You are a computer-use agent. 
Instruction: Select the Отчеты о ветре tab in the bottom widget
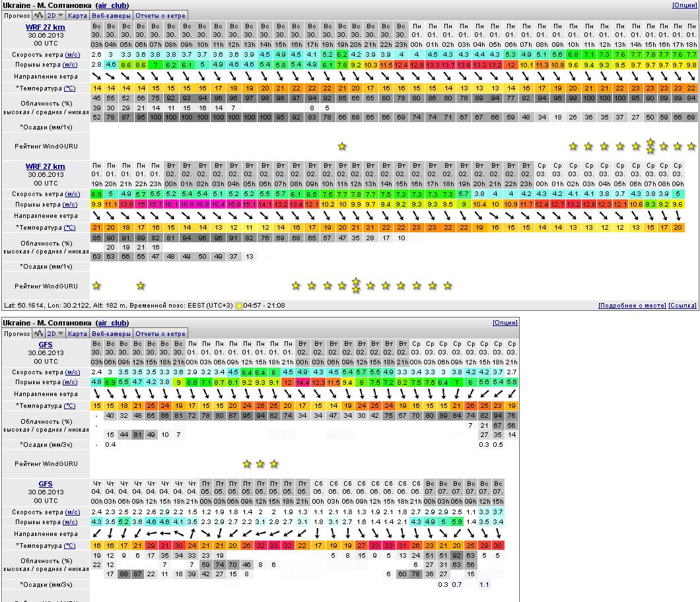(160, 334)
